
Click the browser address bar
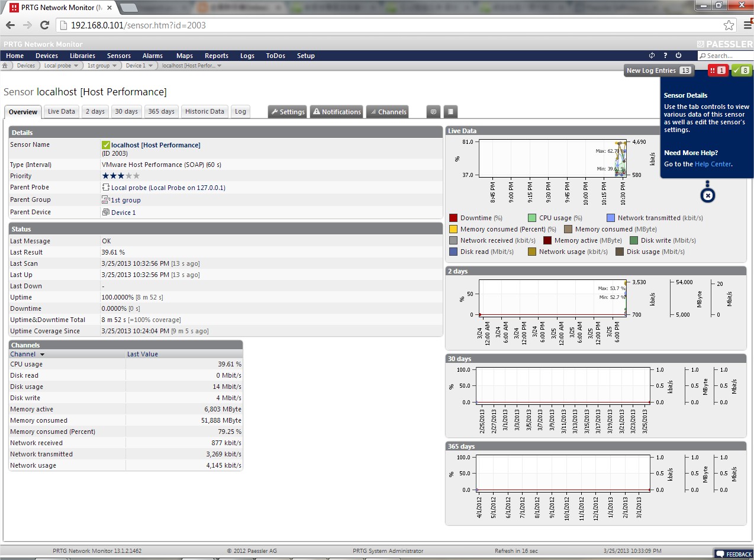[x=391, y=25]
